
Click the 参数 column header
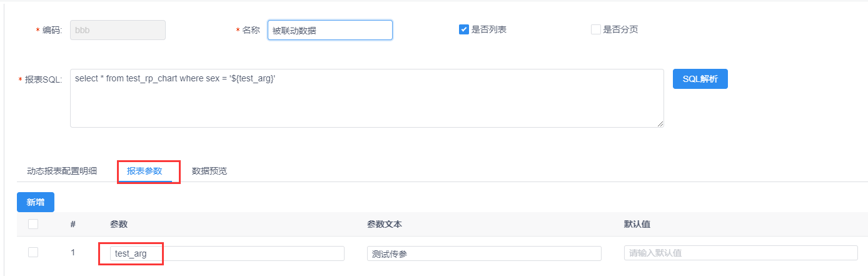(119, 224)
